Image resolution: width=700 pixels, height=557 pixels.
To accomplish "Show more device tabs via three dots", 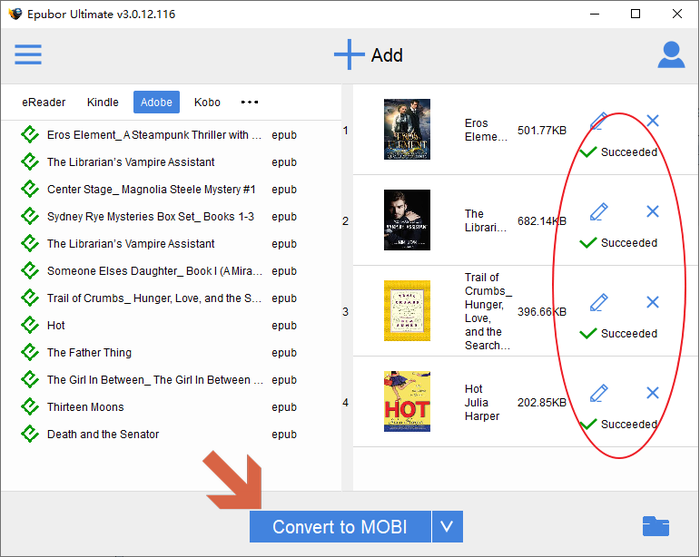I will pyautogui.click(x=249, y=102).
